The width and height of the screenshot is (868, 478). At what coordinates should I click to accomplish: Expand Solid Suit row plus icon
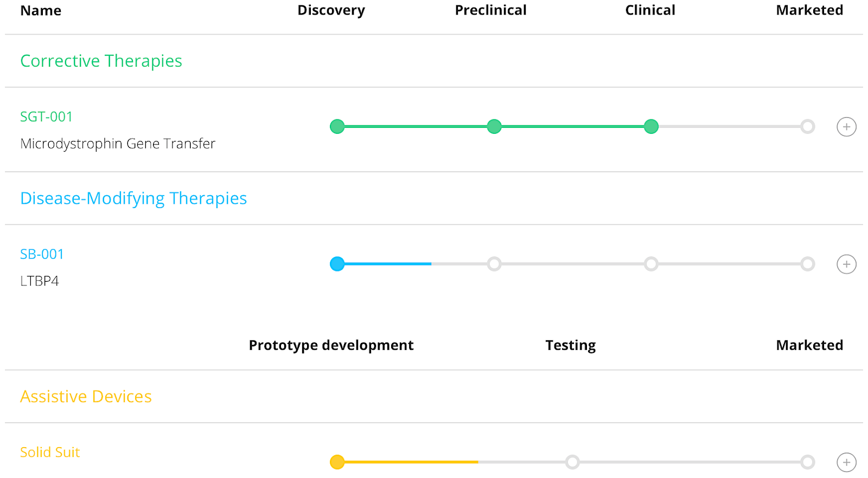click(x=846, y=462)
